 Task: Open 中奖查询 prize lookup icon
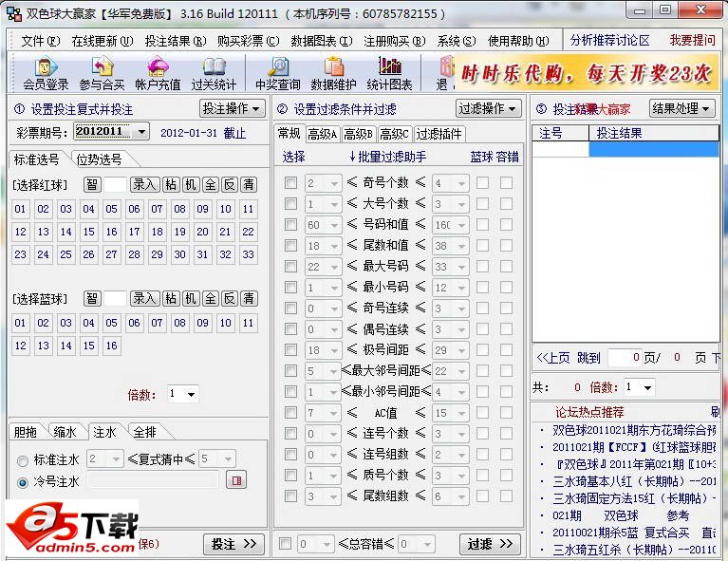tap(277, 72)
